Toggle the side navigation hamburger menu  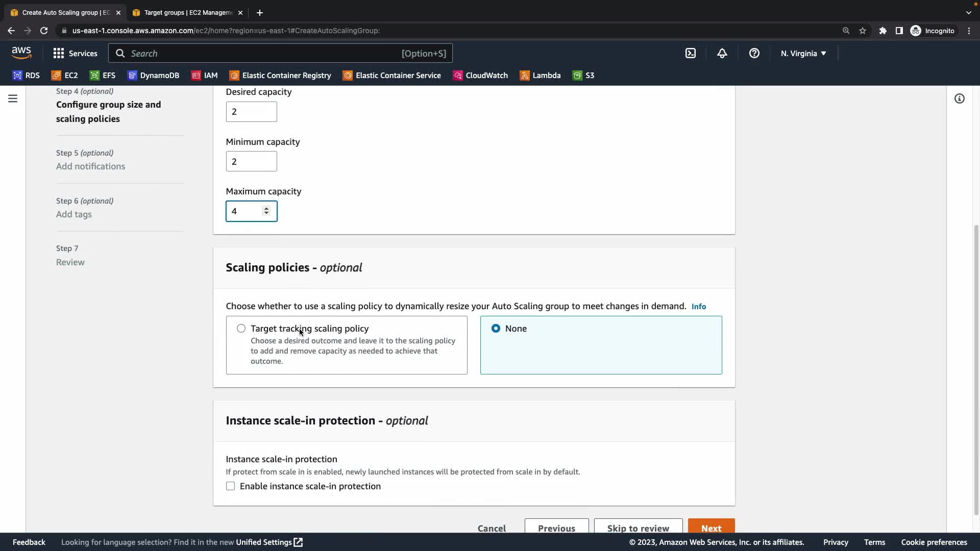[x=13, y=98]
